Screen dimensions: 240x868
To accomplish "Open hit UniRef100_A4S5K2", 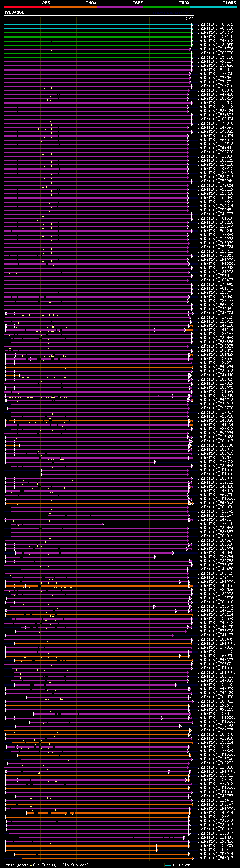I will (x=215, y=41).
